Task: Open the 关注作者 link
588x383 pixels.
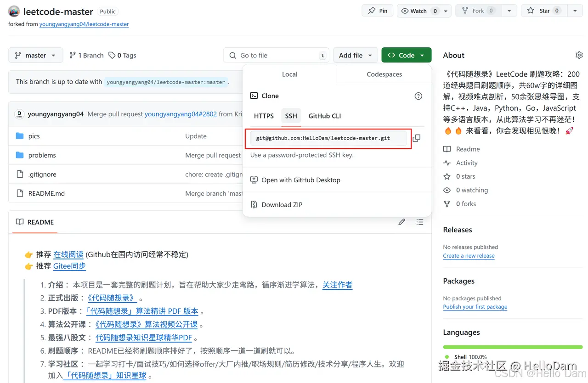Action: pyautogui.click(x=337, y=285)
